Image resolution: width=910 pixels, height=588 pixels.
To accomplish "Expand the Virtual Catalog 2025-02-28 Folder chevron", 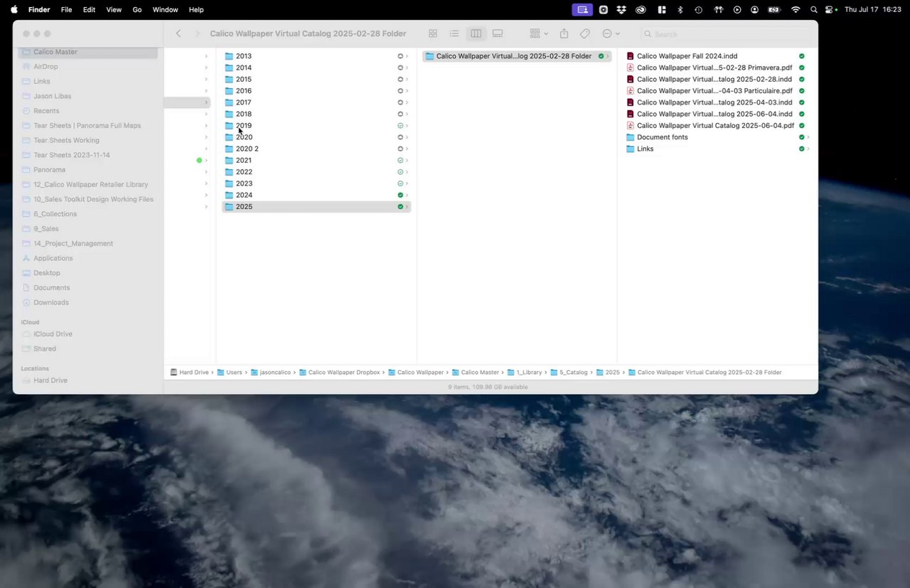I will tap(607, 56).
